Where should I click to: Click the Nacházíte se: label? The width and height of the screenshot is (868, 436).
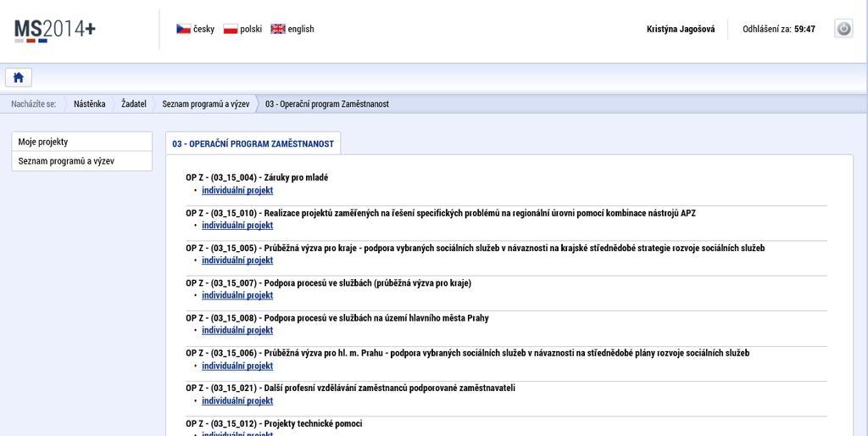[33, 103]
